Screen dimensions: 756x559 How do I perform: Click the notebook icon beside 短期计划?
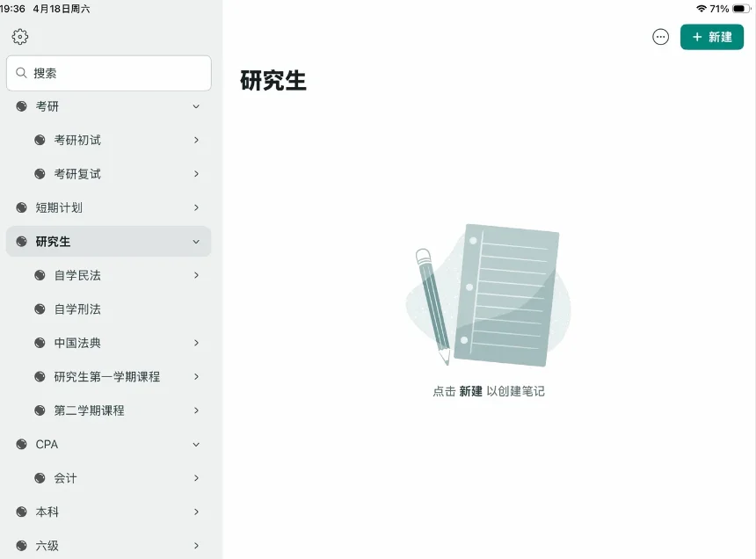(21, 207)
